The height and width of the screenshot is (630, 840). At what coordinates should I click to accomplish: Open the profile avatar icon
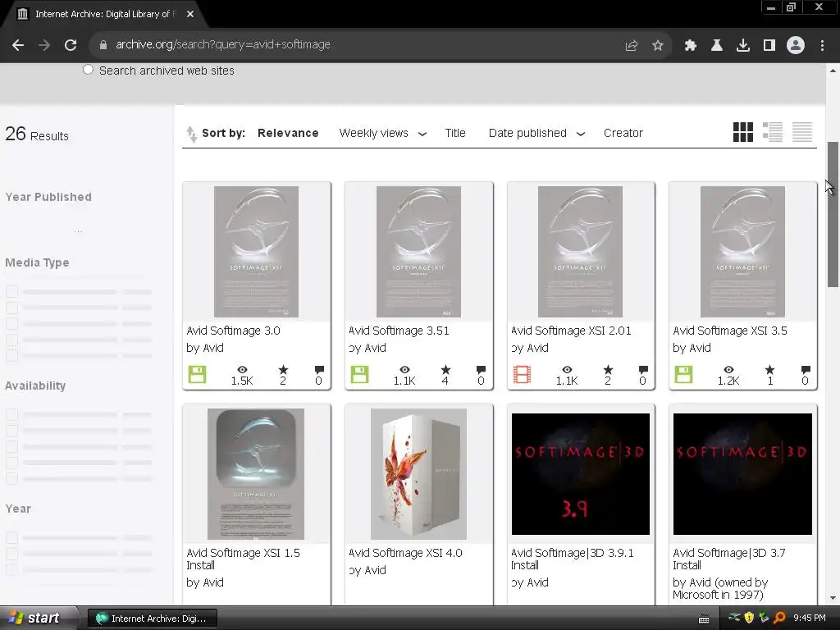tap(796, 45)
